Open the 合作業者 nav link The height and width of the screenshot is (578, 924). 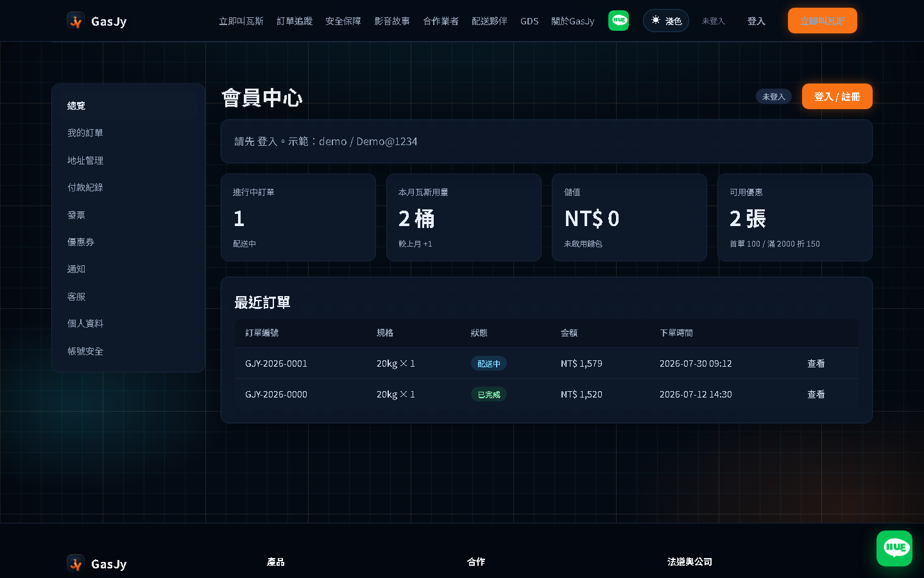(x=441, y=21)
